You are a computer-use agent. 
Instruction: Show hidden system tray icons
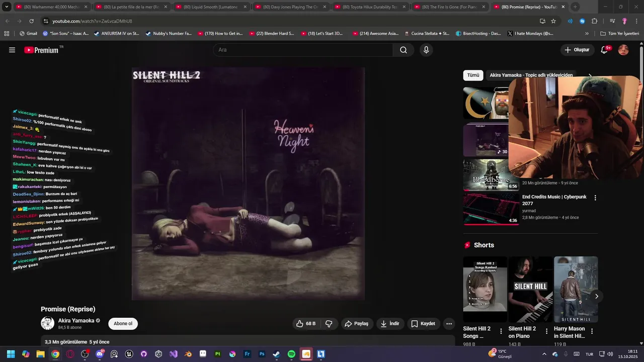pos(544,354)
